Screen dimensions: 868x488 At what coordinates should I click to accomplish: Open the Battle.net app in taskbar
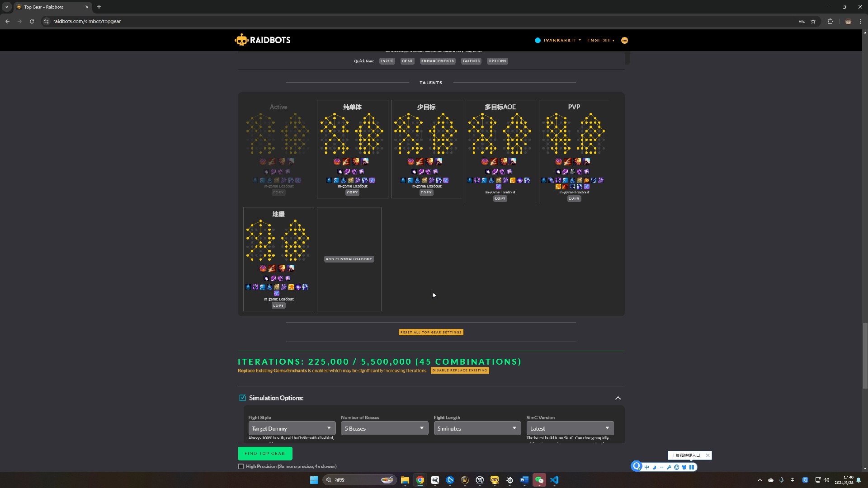[450, 480]
